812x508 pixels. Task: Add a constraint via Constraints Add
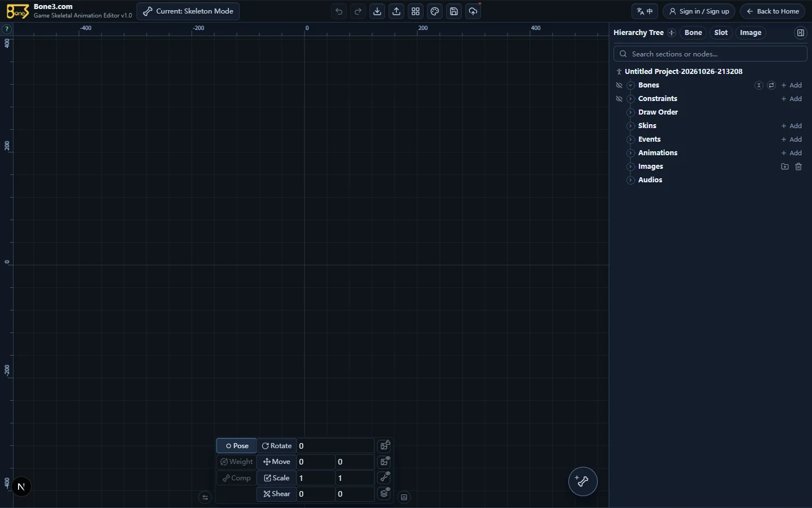pyautogui.click(x=792, y=99)
